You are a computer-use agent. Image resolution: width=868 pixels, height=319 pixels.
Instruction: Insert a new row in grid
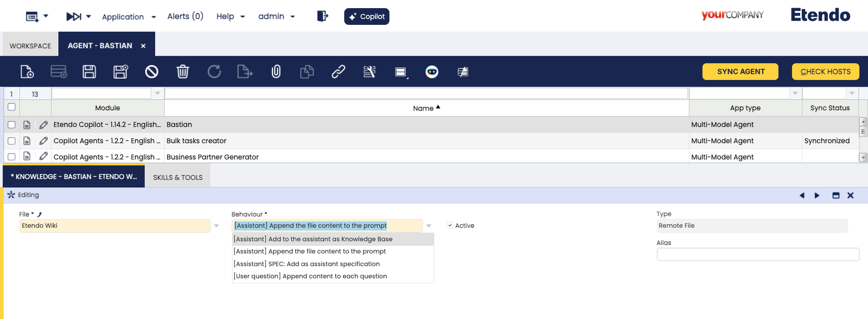click(58, 71)
